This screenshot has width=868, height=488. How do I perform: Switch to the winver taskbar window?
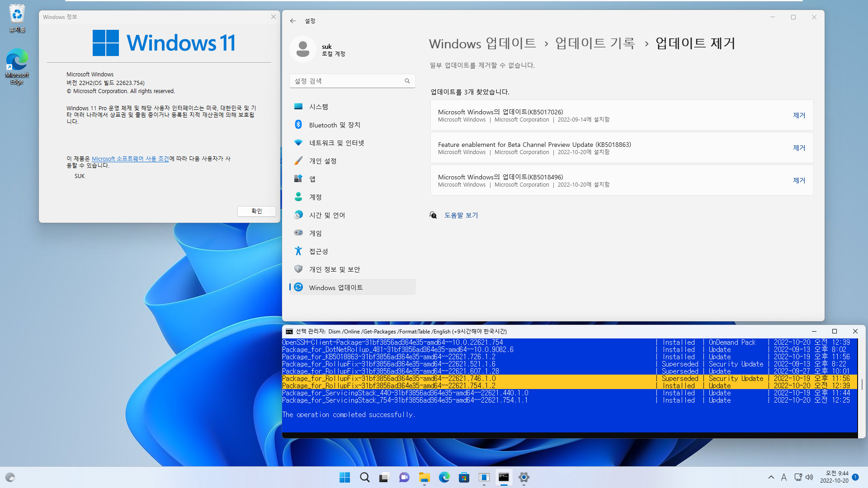[484, 477]
